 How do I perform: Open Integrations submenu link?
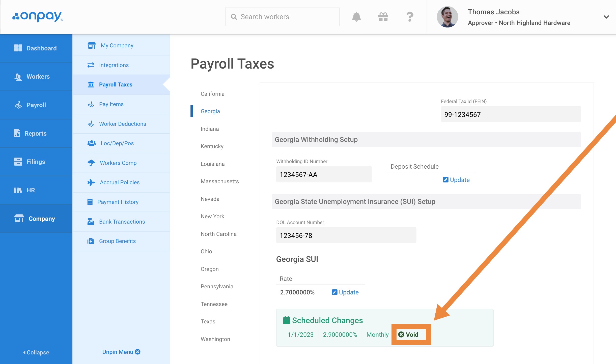coord(114,65)
